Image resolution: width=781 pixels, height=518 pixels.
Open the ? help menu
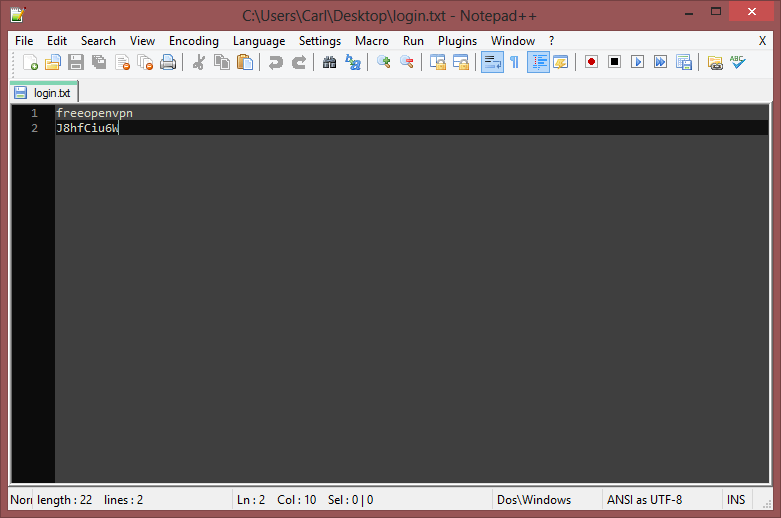coord(551,41)
